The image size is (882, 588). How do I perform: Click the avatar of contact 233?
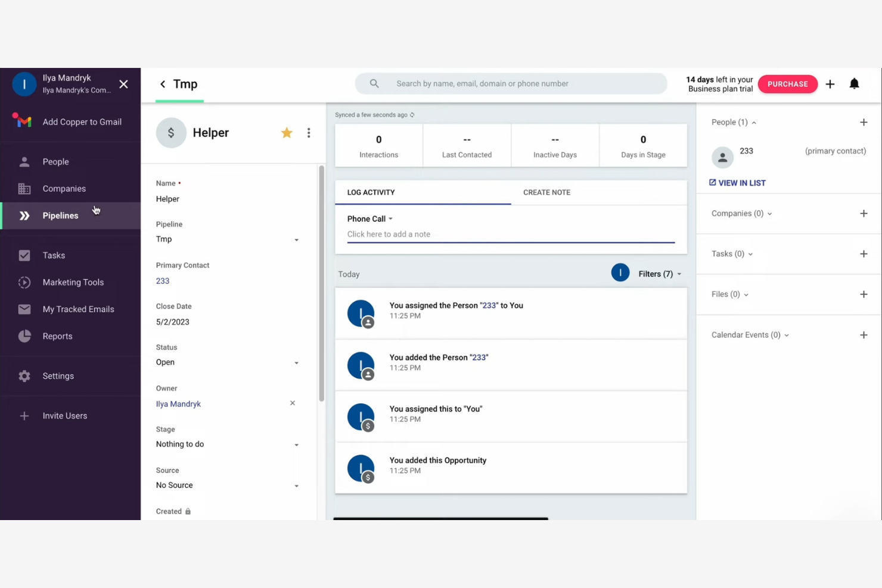tap(722, 157)
